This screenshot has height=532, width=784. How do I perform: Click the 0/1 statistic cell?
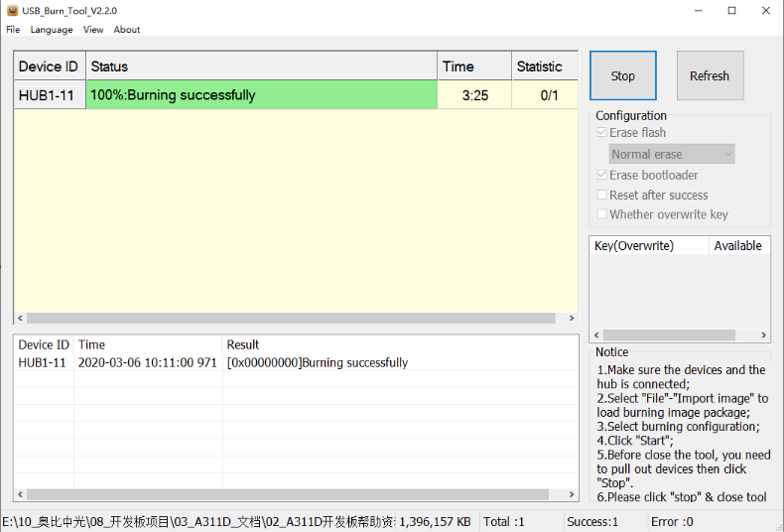tap(545, 95)
